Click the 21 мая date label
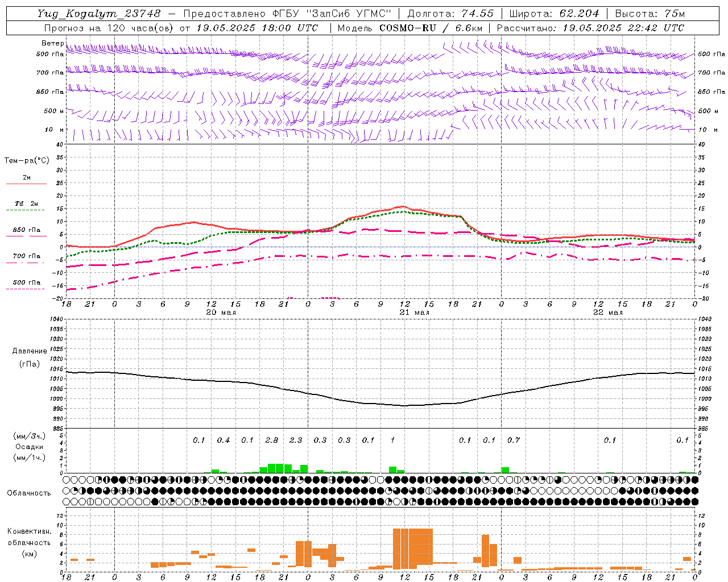The image size is (728, 582). coord(415,313)
